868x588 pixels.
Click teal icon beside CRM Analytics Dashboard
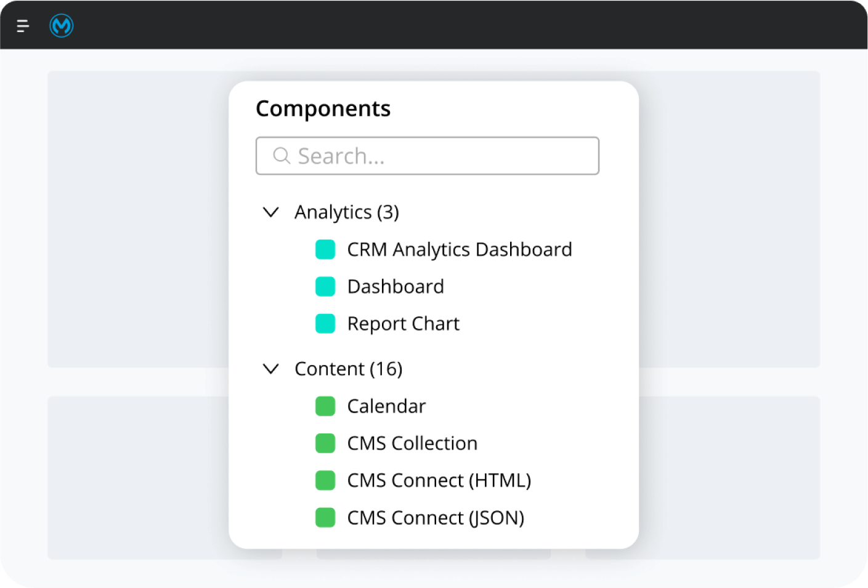[x=325, y=250]
